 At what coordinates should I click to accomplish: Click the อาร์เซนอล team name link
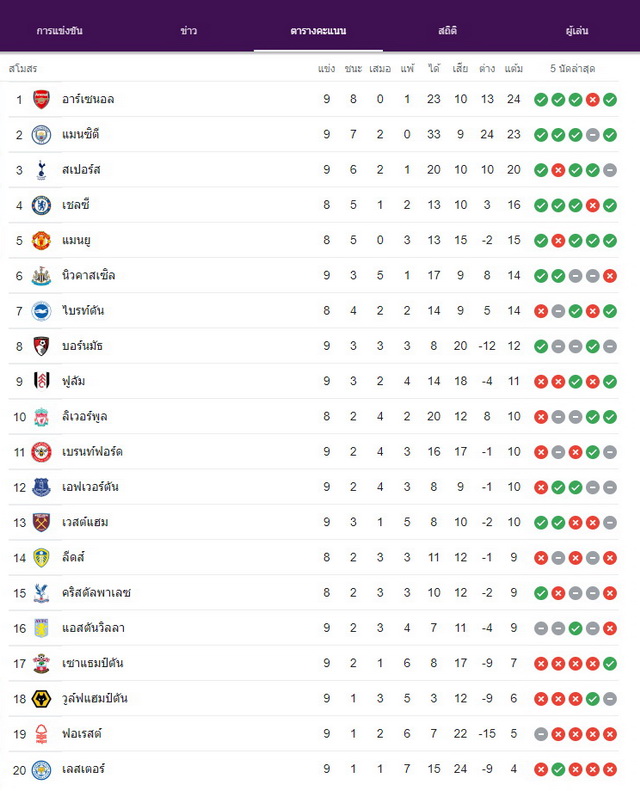[x=88, y=99]
